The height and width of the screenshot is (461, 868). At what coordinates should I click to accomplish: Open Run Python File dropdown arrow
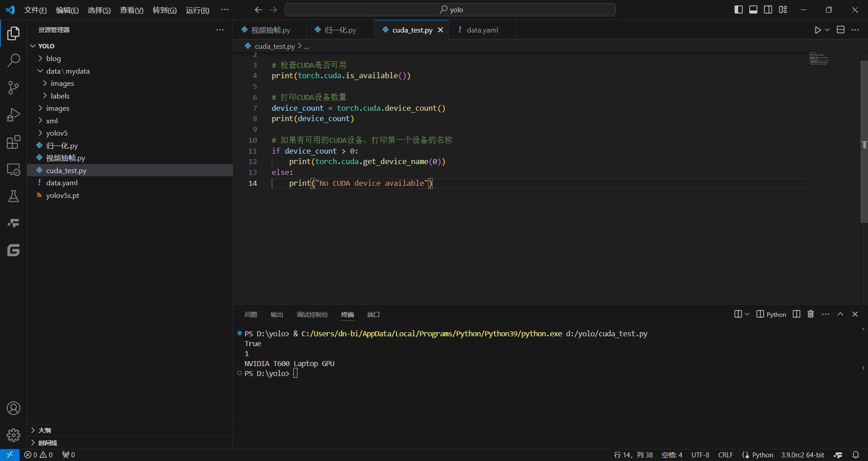pyautogui.click(x=827, y=30)
